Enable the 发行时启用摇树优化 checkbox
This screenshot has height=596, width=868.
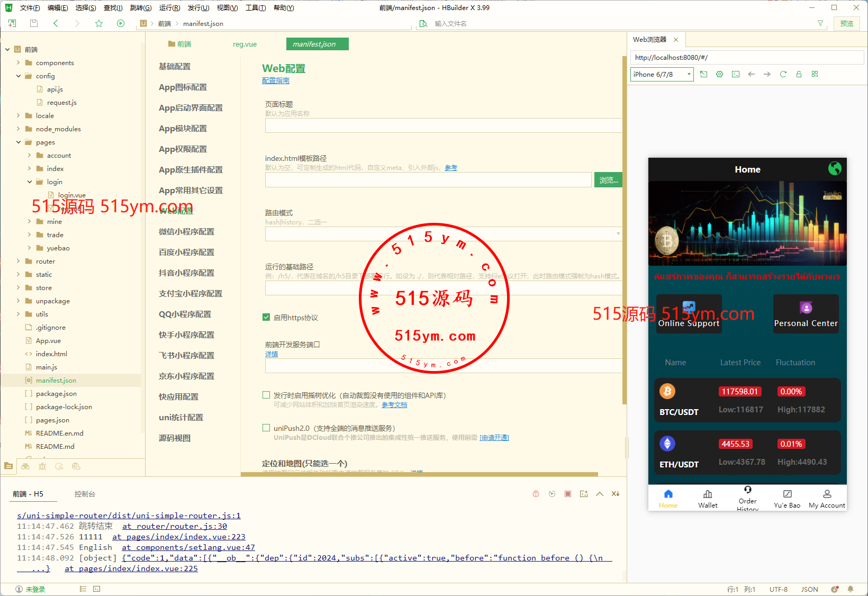pos(266,395)
